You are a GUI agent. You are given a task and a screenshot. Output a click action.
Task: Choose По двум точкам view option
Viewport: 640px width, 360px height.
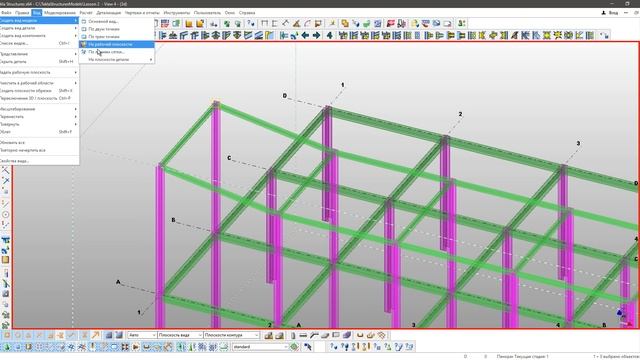click(117, 29)
